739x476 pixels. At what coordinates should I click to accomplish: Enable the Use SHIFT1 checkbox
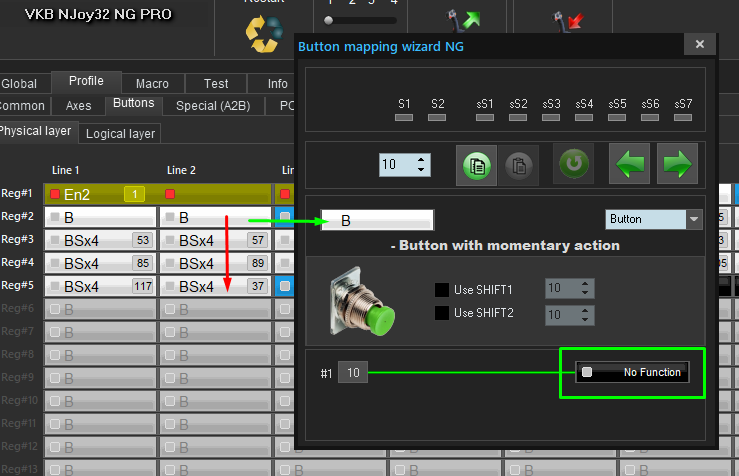(442, 289)
